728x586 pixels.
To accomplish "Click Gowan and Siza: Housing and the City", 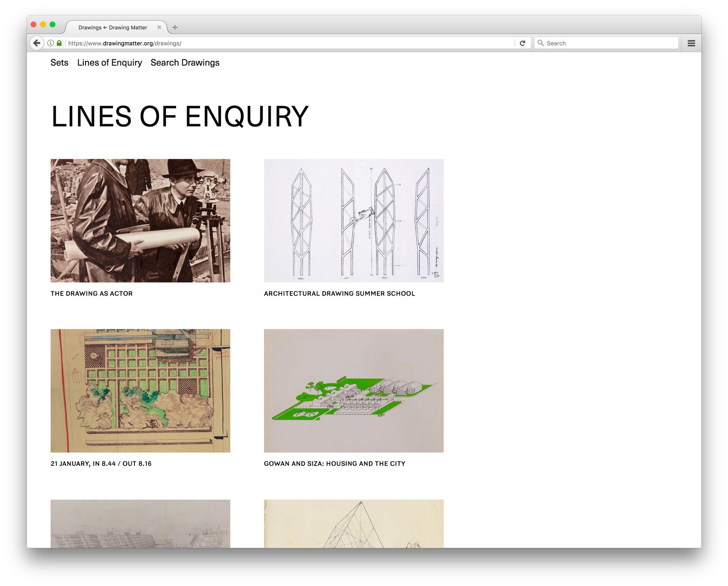I will coord(335,464).
